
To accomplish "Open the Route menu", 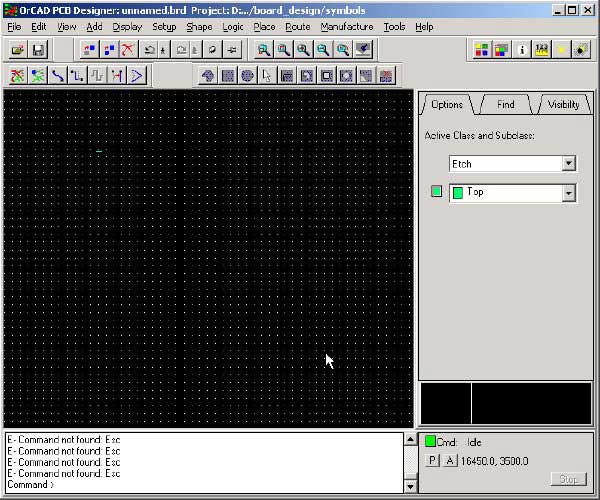I will point(297,27).
